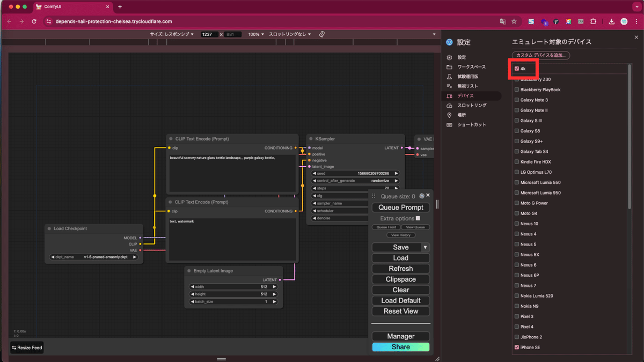Click the CRX extension icon
This screenshot has width=644, height=362.
(581, 21)
